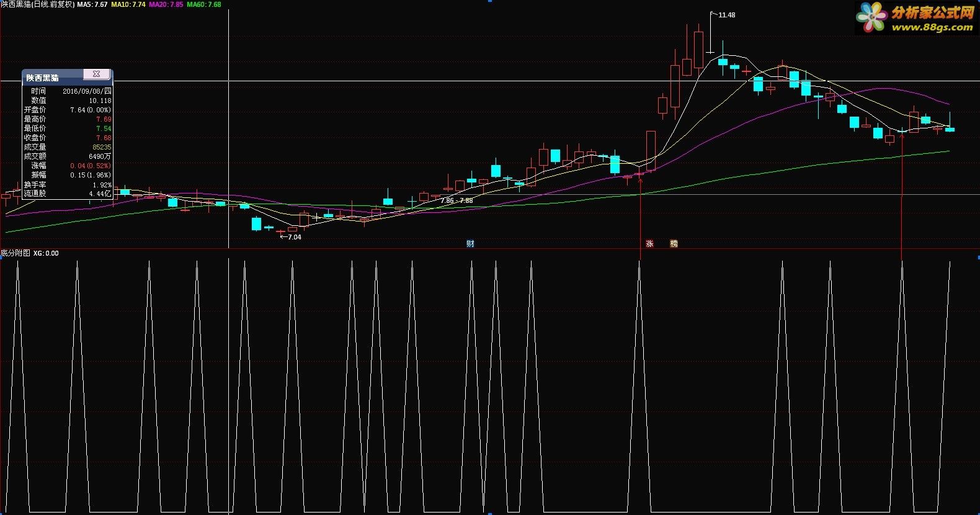The width and height of the screenshot is (980, 515).
Task: Click the 成交量 row label in the popup
Action: [35, 147]
